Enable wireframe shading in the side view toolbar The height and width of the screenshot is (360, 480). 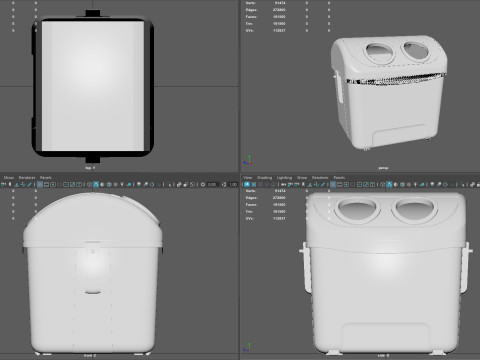point(382,184)
